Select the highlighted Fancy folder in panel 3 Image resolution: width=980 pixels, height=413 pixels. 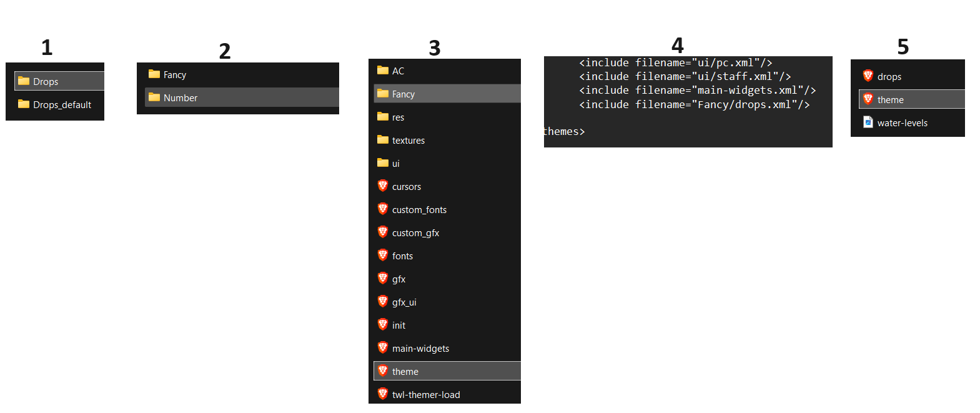tap(447, 94)
